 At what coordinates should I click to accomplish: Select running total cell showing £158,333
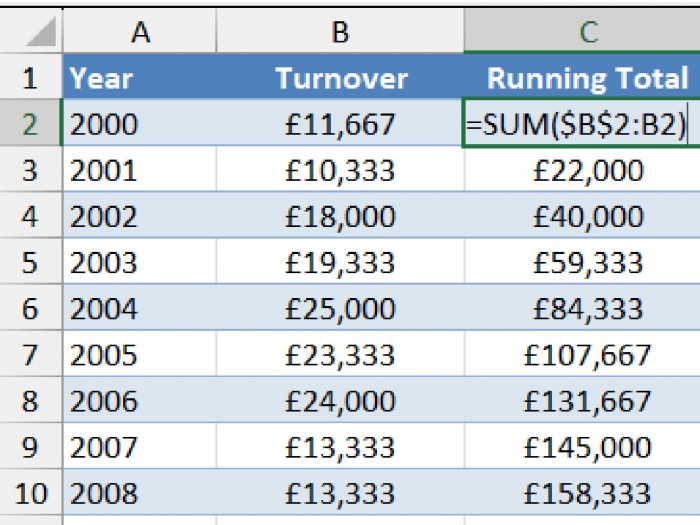(x=588, y=493)
